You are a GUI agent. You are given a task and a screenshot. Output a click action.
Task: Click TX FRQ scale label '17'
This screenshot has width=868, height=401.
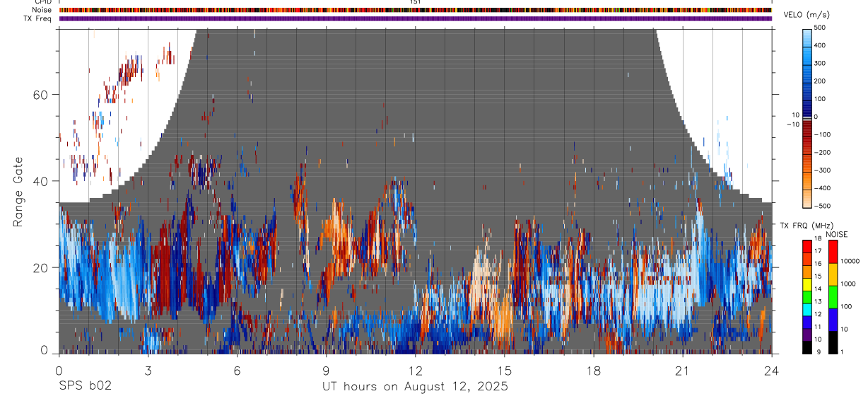819,251
